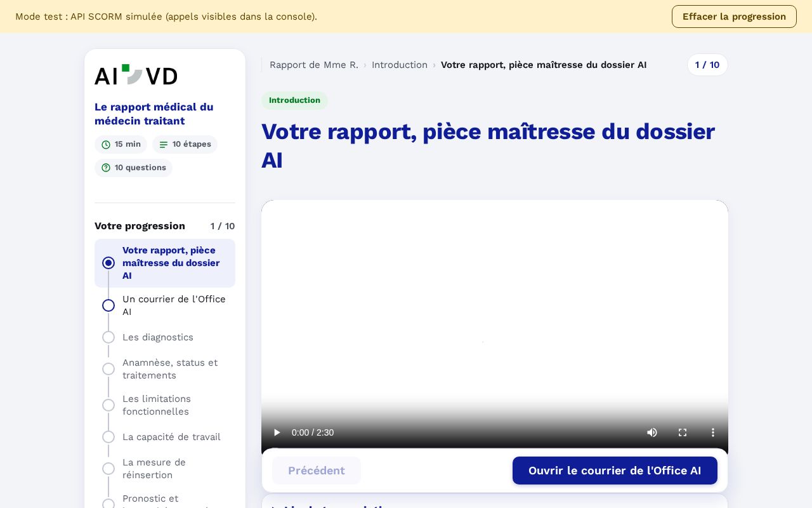Viewport: 812px width, 508px height.
Task: Click the course title Le rapport médical du médecin traitant
Action: click(154, 114)
